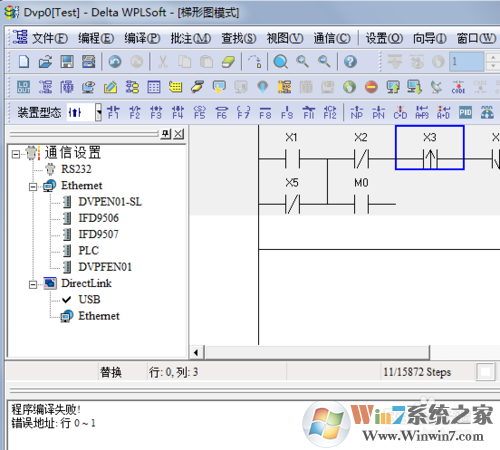This screenshot has height=450, width=500.
Task: Undo the last action
Action: coord(115,62)
